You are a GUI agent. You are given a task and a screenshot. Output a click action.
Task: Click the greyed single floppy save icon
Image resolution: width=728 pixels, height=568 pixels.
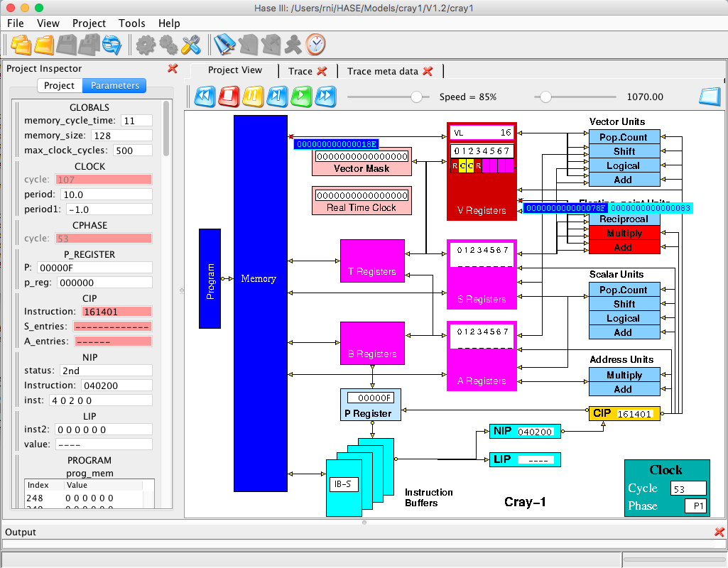66,45
